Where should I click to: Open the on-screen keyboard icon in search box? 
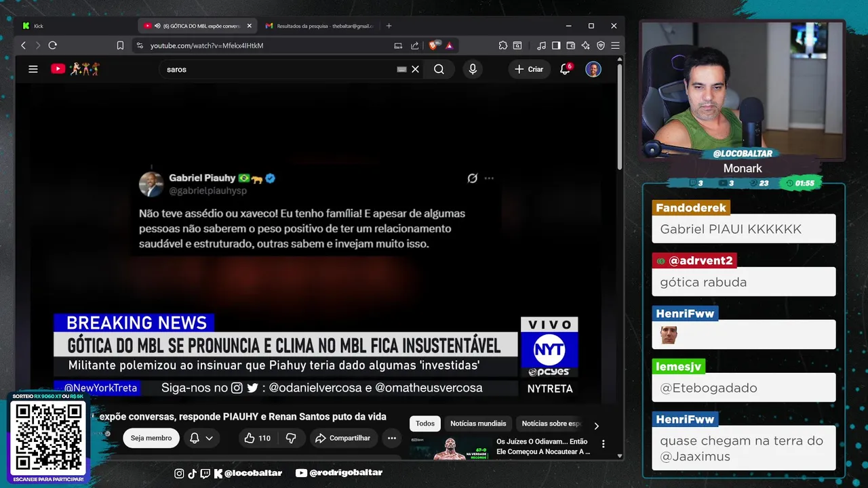click(x=401, y=69)
